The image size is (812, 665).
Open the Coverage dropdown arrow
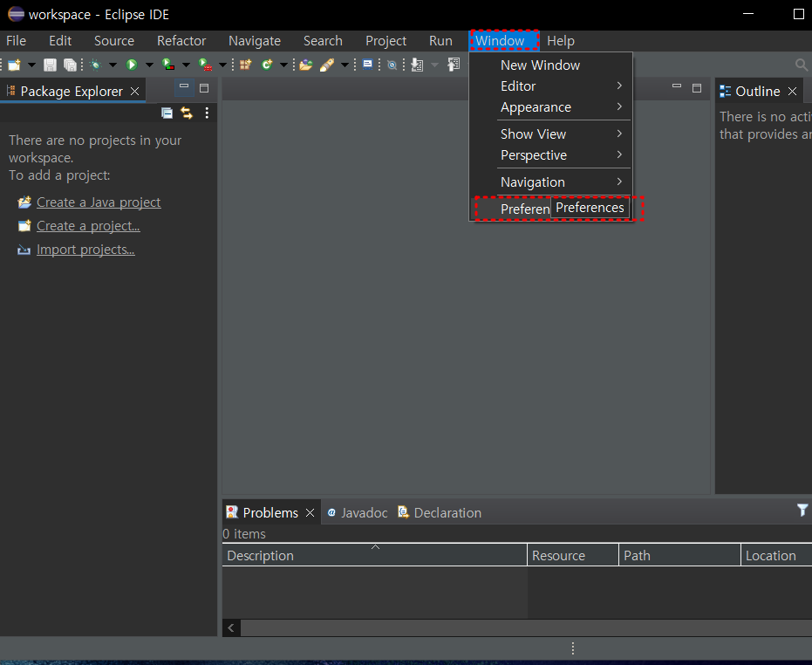point(186,65)
